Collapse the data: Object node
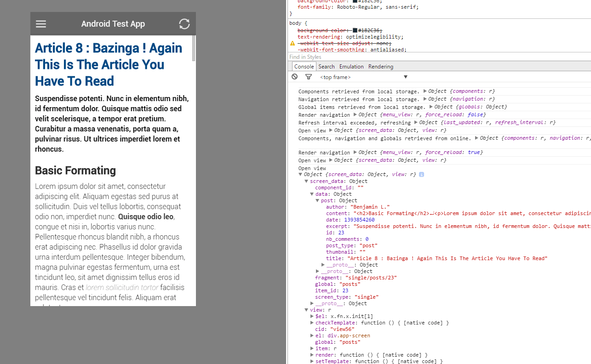591x364 pixels. click(x=312, y=194)
